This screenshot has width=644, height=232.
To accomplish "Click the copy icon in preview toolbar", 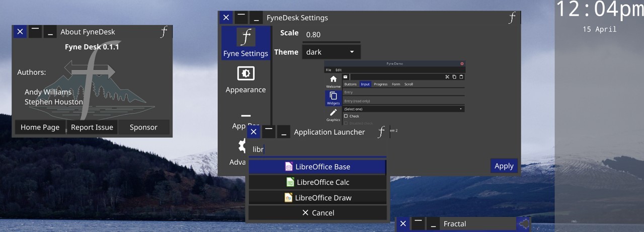I will pos(454,77).
